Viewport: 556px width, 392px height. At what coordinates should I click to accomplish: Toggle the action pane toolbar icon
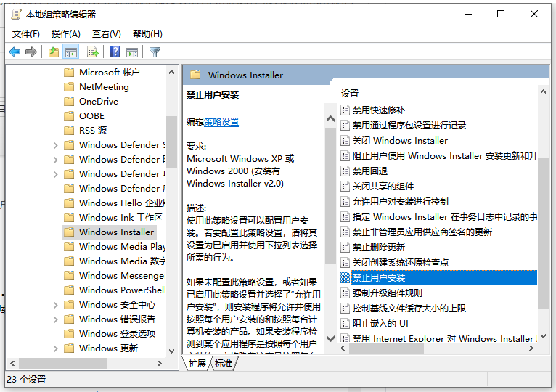tap(132, 52)
